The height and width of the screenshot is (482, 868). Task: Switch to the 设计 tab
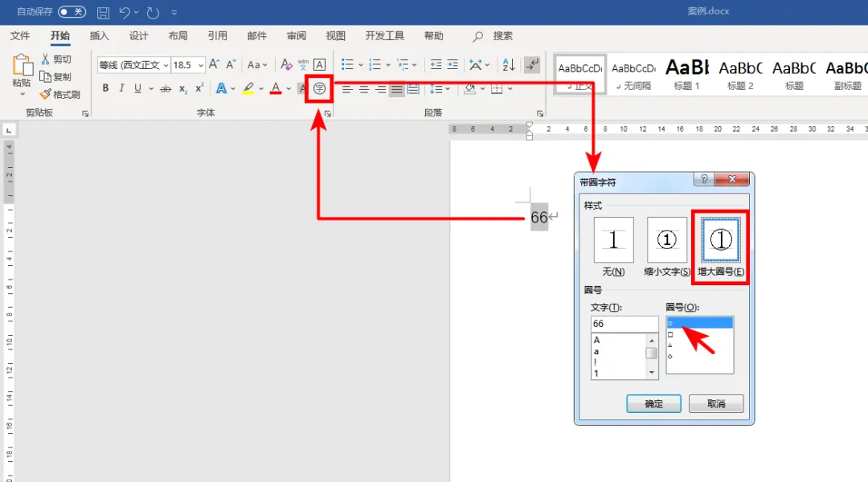[138, 36]
